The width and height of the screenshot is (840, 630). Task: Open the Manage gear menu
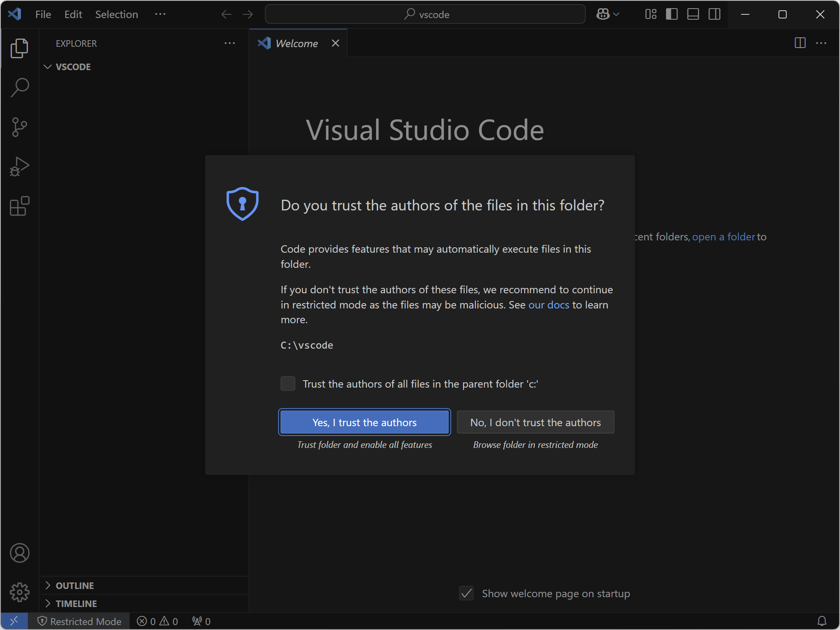coord(19,592)
